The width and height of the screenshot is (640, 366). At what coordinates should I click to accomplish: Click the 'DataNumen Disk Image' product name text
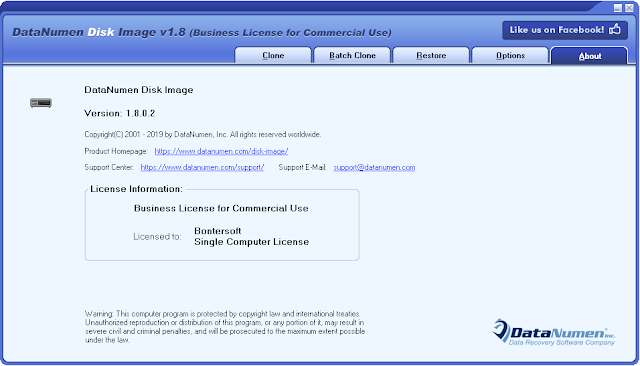click(139, 90)
